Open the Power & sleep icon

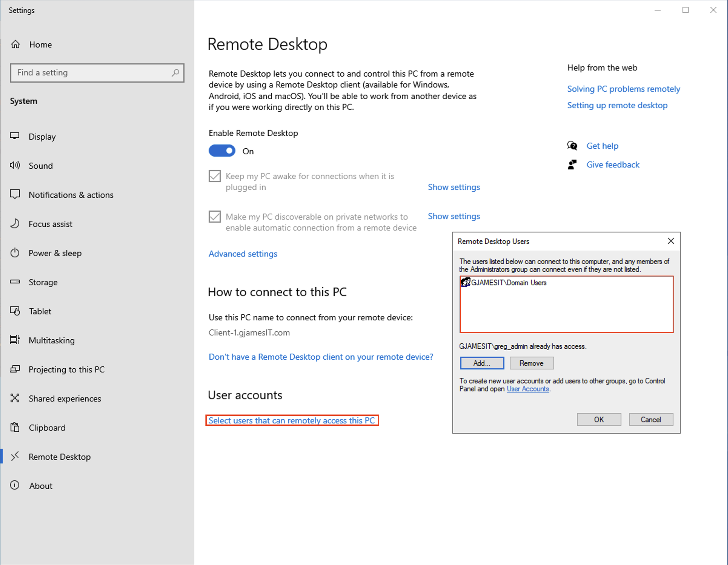15,253
